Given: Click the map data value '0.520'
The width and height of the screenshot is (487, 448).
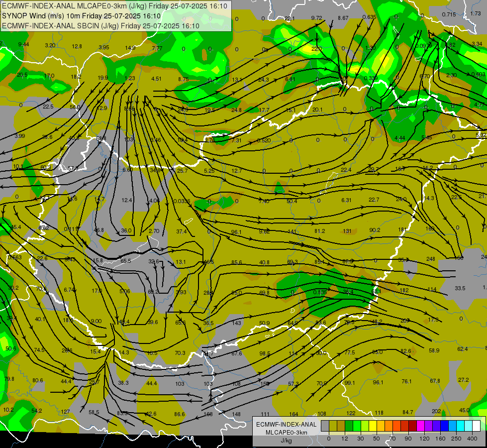Looking at the screenshot, I should tap(264, 140).
